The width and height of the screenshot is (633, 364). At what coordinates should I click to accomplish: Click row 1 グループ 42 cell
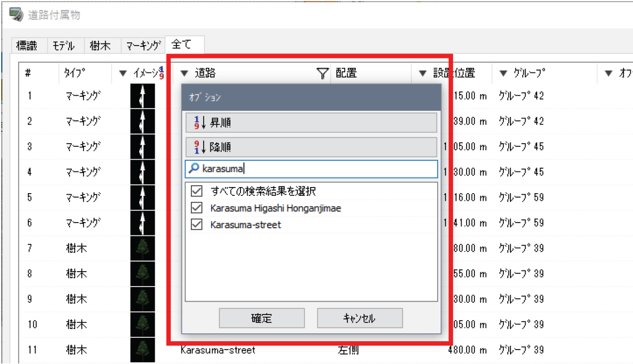(x=522, y=96)
